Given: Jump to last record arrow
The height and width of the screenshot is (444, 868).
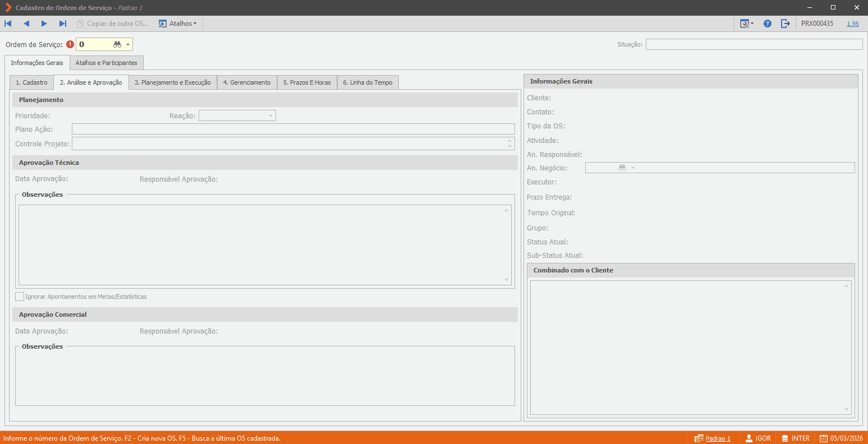Looking at the screenshot, I should [x=63, y=24].
